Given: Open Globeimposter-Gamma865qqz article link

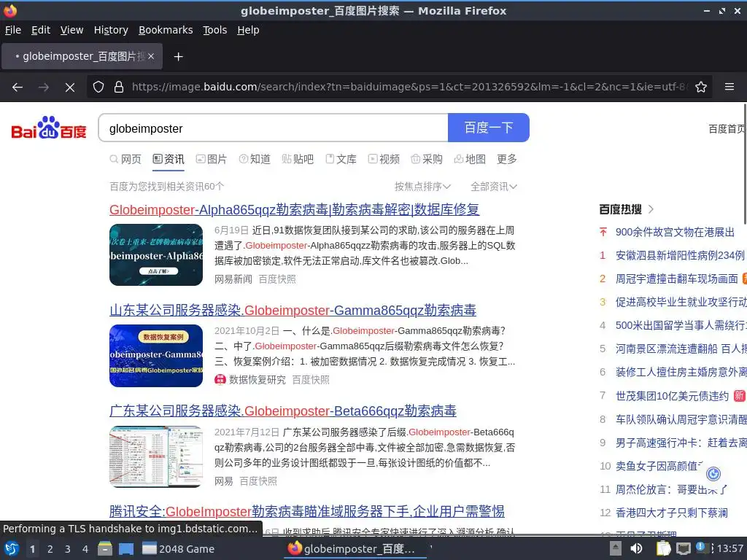Looking at the screenshot, I should coord(293,311).
